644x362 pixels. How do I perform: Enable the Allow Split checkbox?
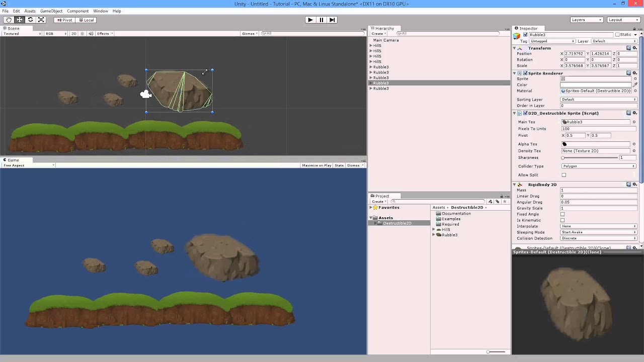(x=563, y=175)
